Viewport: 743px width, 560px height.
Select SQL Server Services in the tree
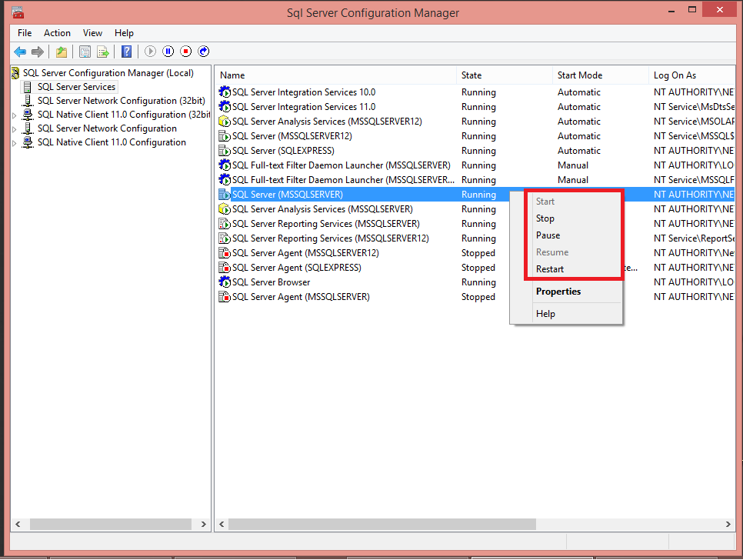[x=77, y=87]
